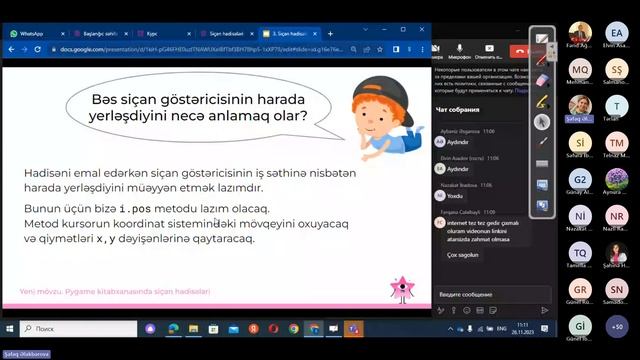Open the Windows notification center
Image resolution: width=640 pixels, height=360 pixels.
click(x=544, y=329)
